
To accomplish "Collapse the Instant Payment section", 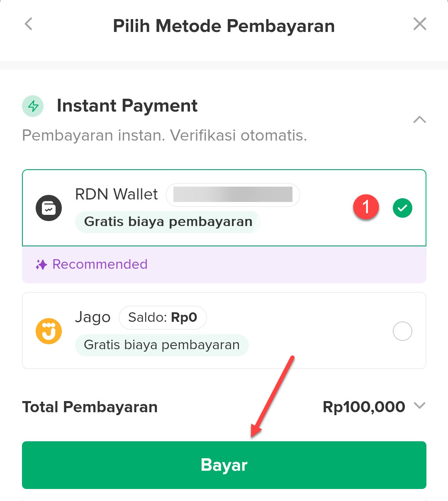I will 419,120.
